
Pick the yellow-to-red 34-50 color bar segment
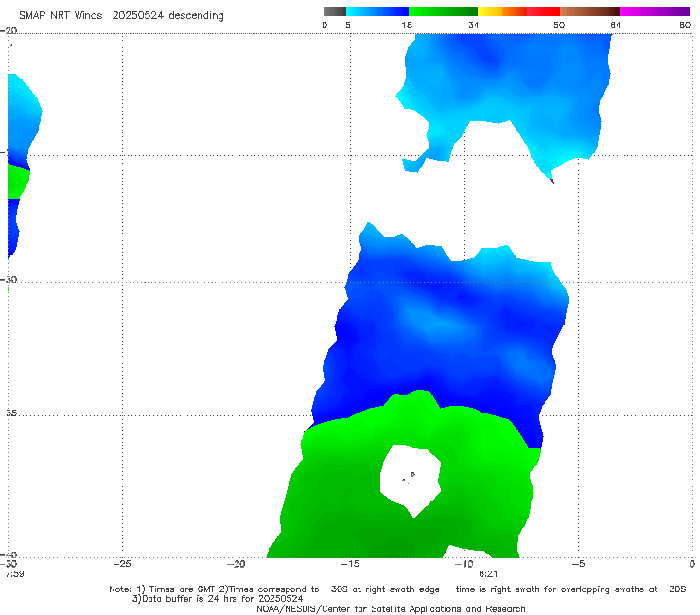(518, 11)
